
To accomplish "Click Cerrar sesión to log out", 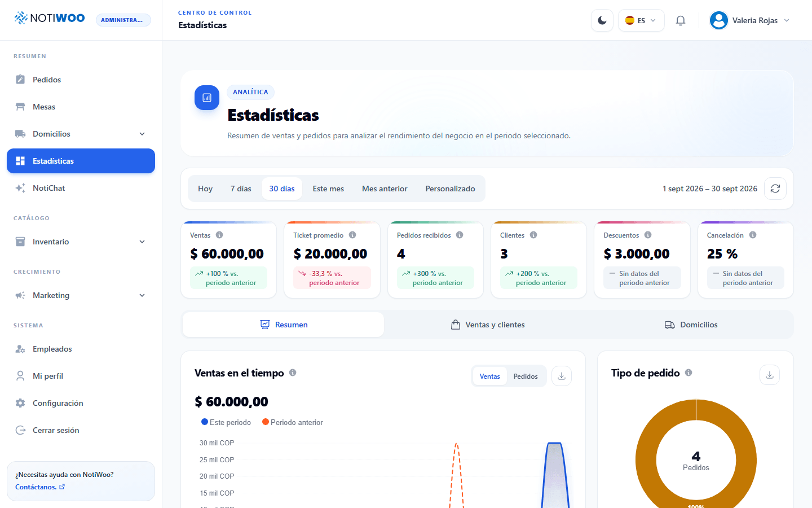I will click(x=81, y=430).
